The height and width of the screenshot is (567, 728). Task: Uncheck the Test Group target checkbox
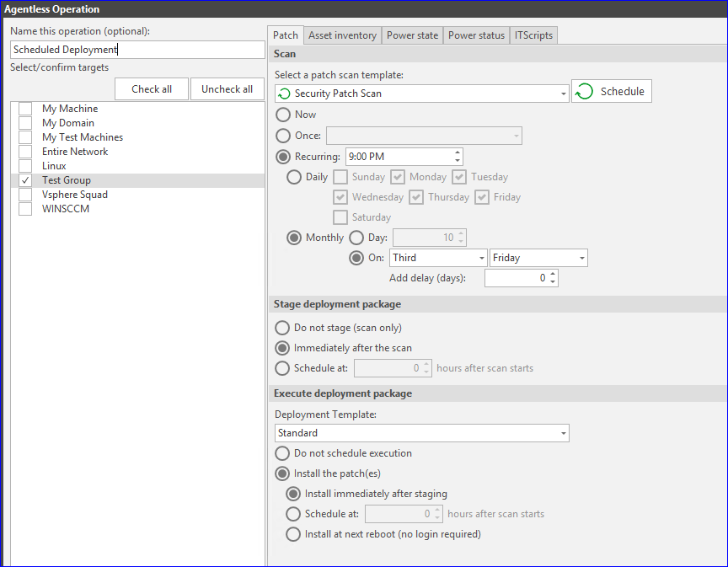coord(24,179)
